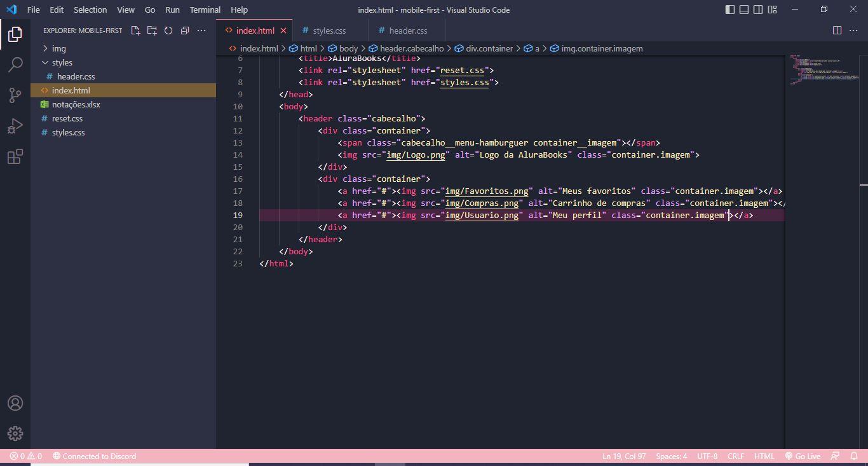868x466 pixels.
Task: Collapse all folders in Explorer
Action: pos(185,31)
